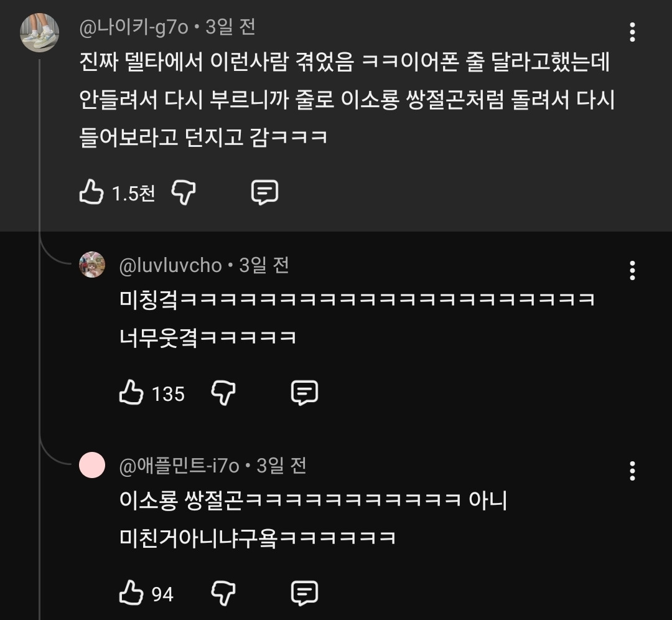Open @나이키-g7o profile picture
The width and height of the screenshot is (672, 620).
tap(40, 32)
